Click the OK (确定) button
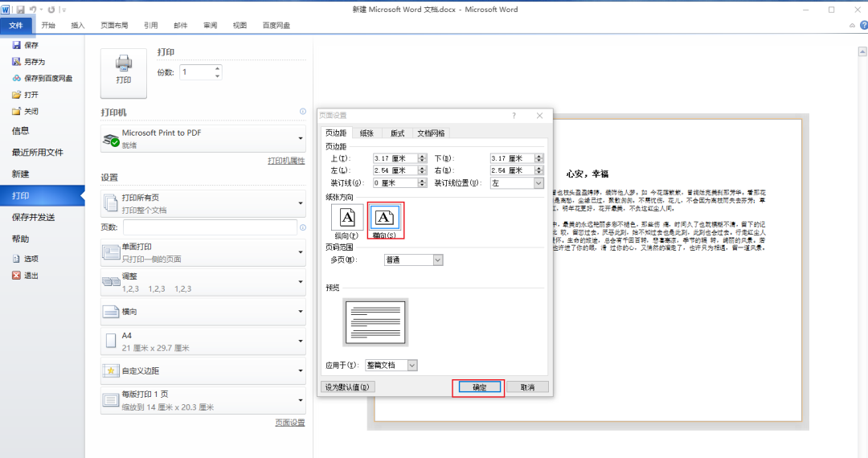The width and height of the screenshot is (868, 458). (478, 386)
